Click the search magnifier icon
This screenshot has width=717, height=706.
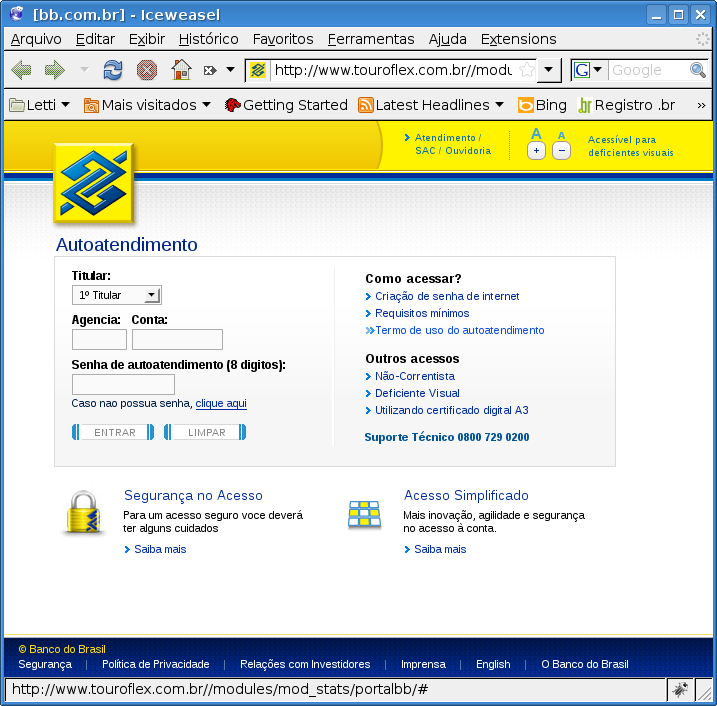[x=698, y=70]
